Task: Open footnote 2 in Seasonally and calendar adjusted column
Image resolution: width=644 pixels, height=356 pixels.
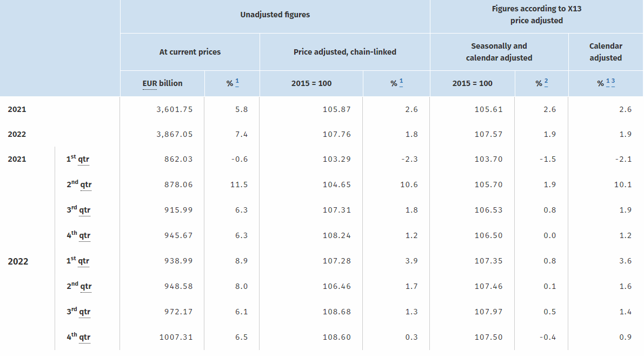Action: point(546,83)
